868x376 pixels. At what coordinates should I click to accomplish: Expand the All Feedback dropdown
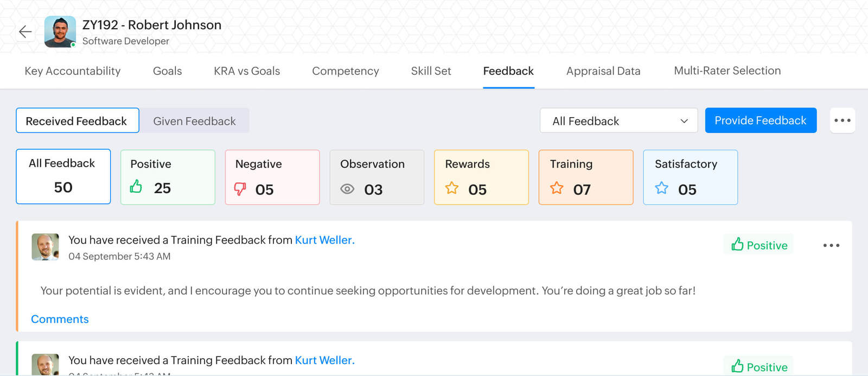click(x=619, y=120)
